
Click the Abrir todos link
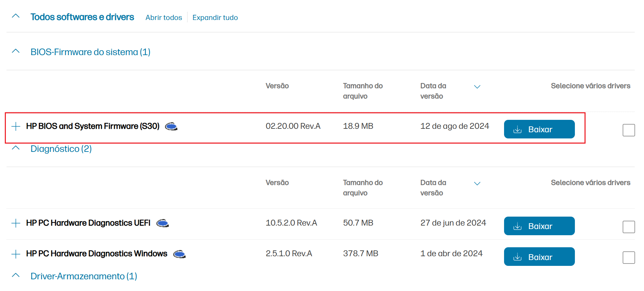tap(164, 18)
